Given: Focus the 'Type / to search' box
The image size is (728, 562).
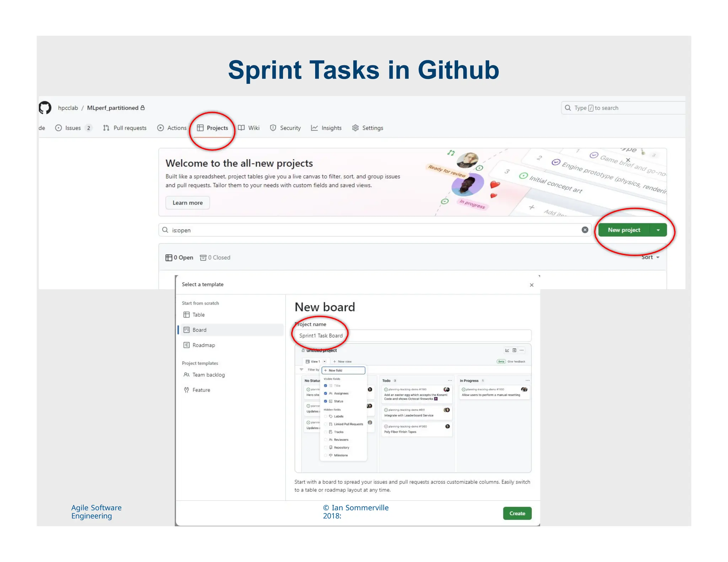Looking at the screenshot, I should pos(623,108).
